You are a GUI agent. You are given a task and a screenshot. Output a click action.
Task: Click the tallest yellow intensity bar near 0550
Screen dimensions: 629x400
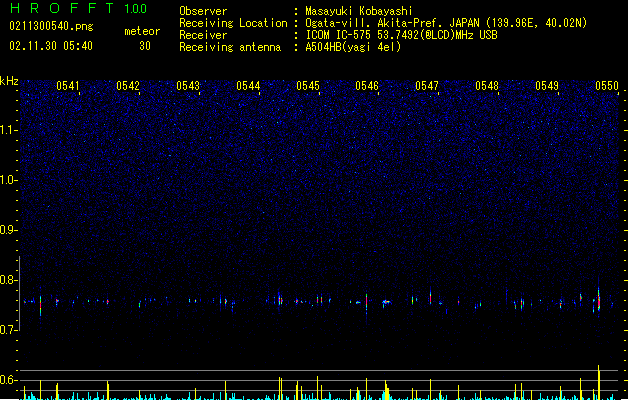click(599, 382)
